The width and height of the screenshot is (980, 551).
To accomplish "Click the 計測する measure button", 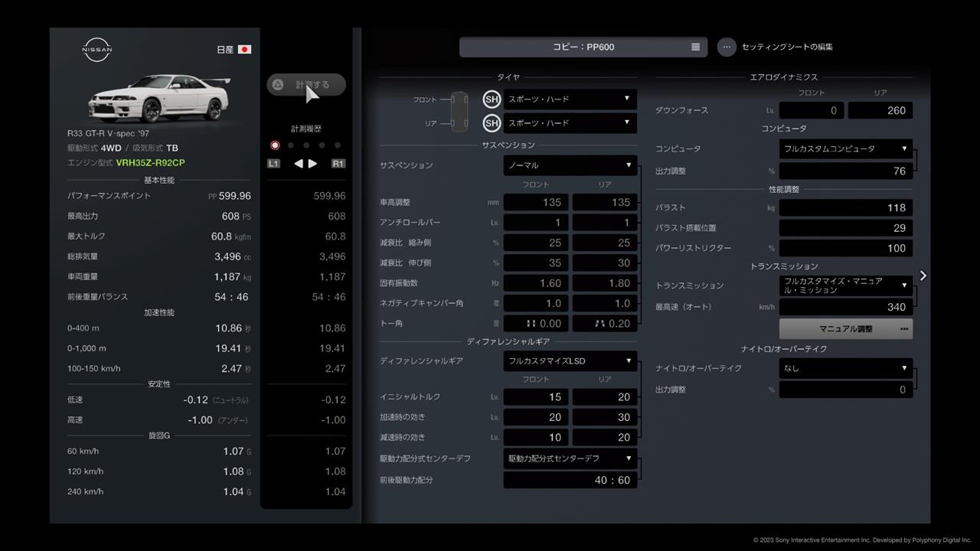I will pyautogui.click(x=306, y=85).
